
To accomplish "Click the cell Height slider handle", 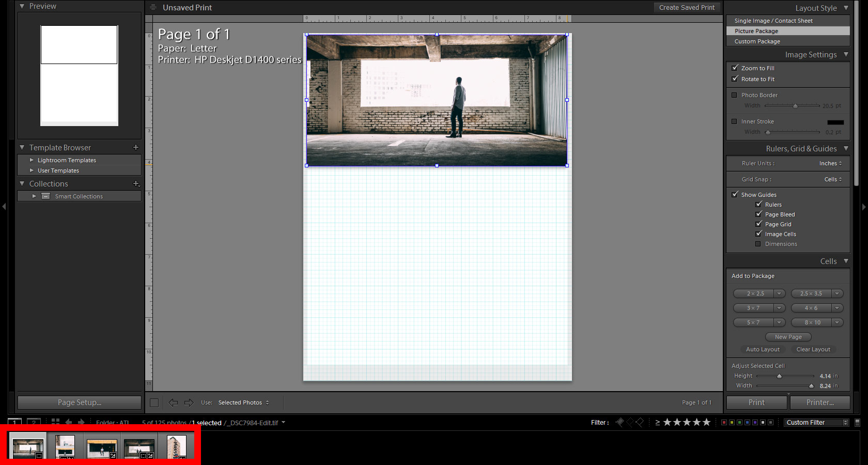I will click(779, 376).
